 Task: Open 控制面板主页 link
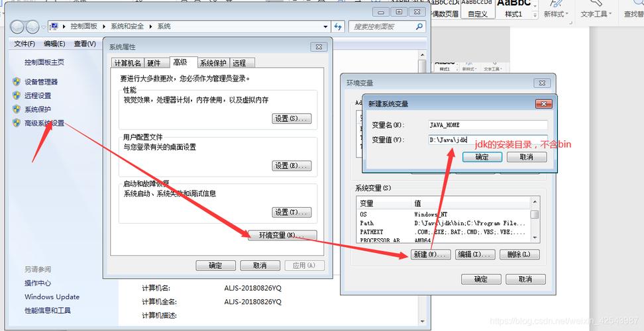point(44,62)
